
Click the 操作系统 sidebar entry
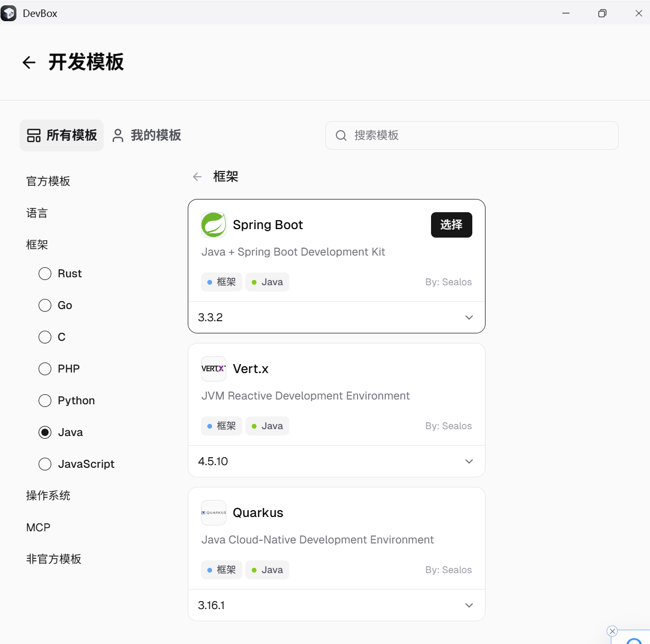48,495
